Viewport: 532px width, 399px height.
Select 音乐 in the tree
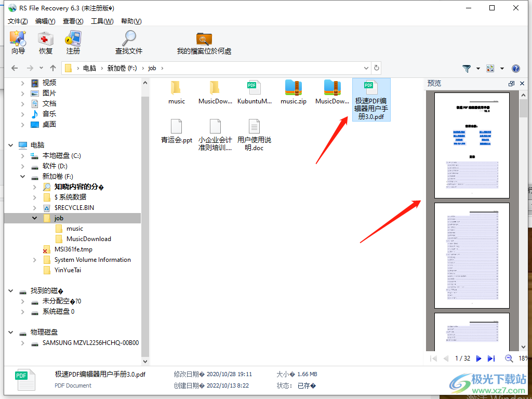(x=49, y=114)
